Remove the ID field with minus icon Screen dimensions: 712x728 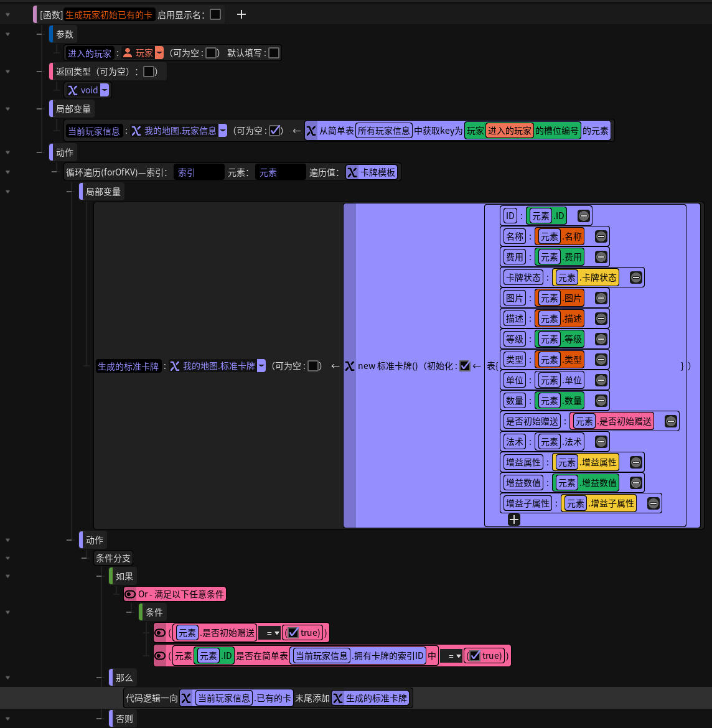click(x=584, y=216)
